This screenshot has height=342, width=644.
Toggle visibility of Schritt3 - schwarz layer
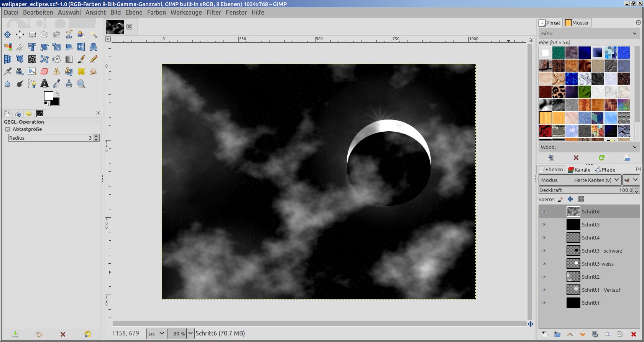click(544, 251)
